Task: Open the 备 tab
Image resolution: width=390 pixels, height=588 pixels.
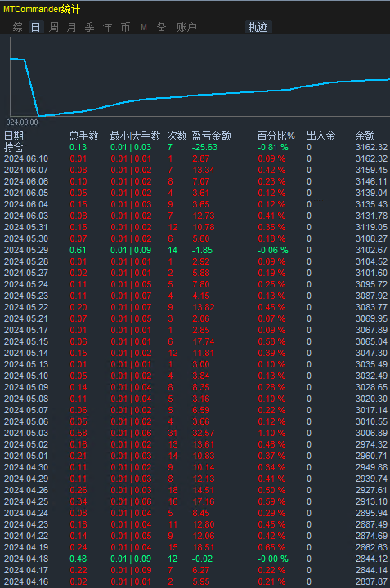Action: click(x=161, y=27)
